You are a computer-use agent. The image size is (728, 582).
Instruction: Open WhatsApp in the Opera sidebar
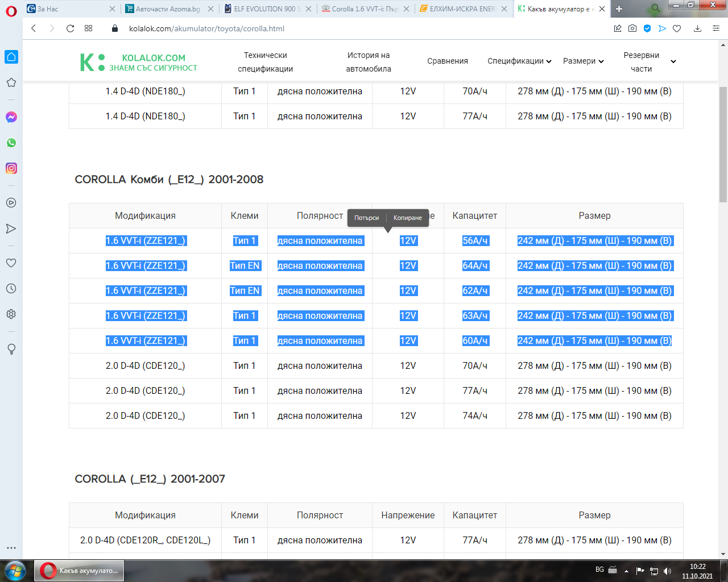[x=11, y=143]
